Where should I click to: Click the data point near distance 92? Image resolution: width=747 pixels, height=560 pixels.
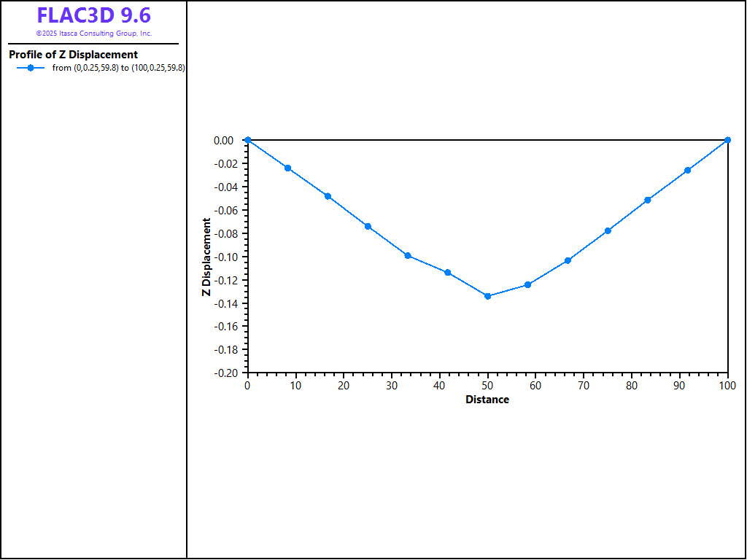[687, 171]
